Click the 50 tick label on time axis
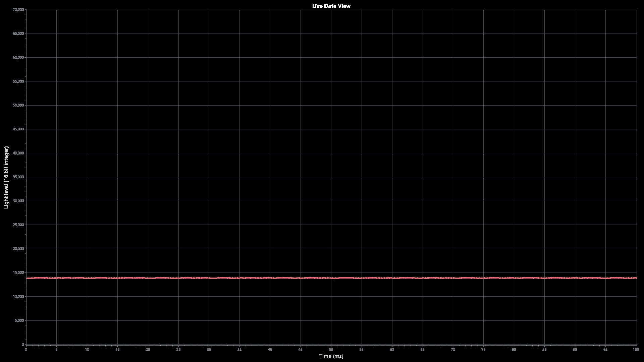 click(x=331, y=350)
